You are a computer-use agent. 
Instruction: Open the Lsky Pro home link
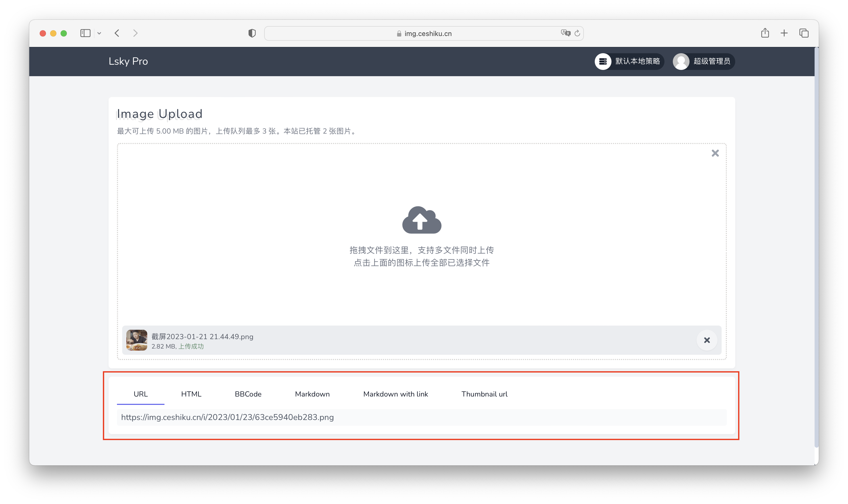click(128, 62)
